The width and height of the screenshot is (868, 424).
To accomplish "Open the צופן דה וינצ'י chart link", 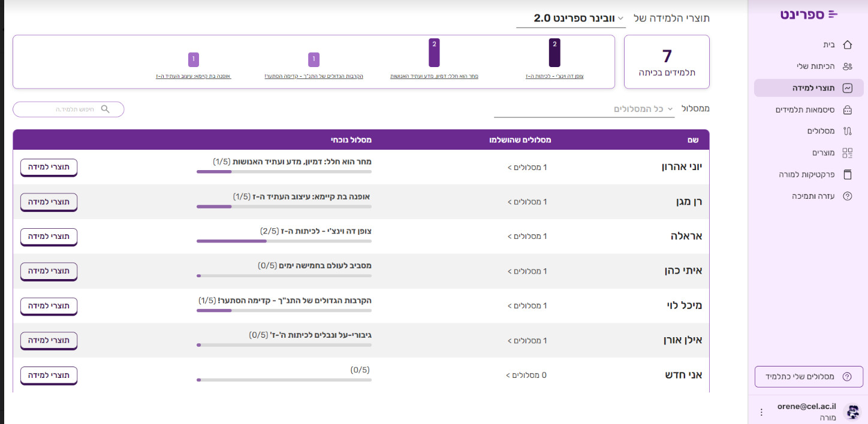I will pyautogui.click(x=554, y=77).
